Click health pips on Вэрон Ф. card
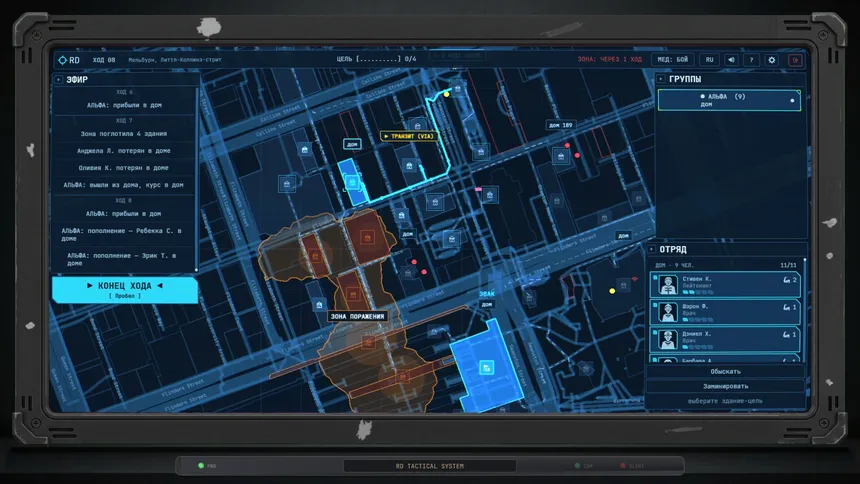This screenshot has height=484, width=860. 698,320
